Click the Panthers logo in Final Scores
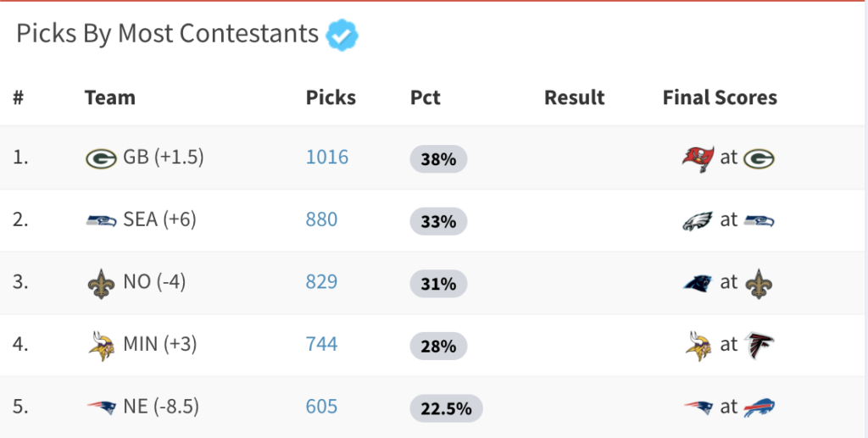Viewport: 868px width, 438px height. click(698, 283)
